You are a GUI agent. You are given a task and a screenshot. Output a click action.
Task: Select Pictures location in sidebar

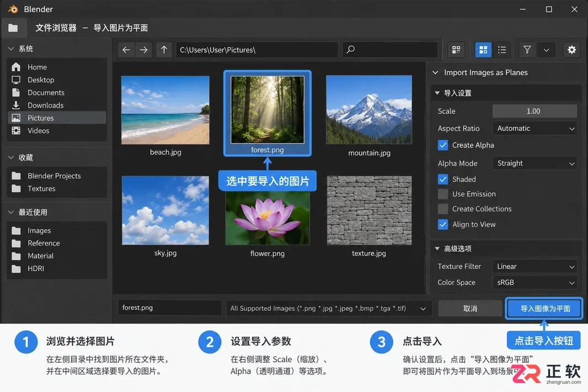[57, 118]
